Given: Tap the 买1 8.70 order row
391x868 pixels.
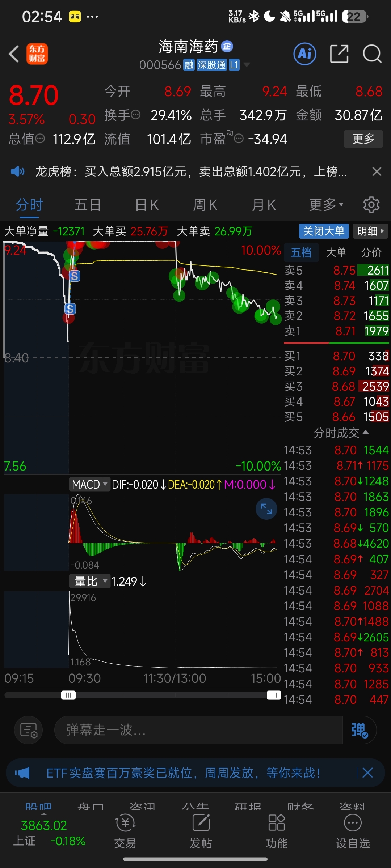Looking at the screenshot, I should point(336,356).
